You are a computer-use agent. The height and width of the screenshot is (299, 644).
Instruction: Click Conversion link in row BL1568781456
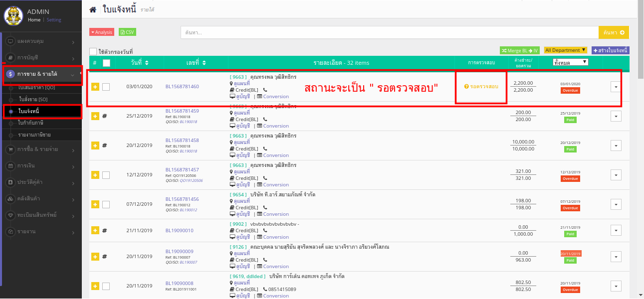tap(276, 214)
